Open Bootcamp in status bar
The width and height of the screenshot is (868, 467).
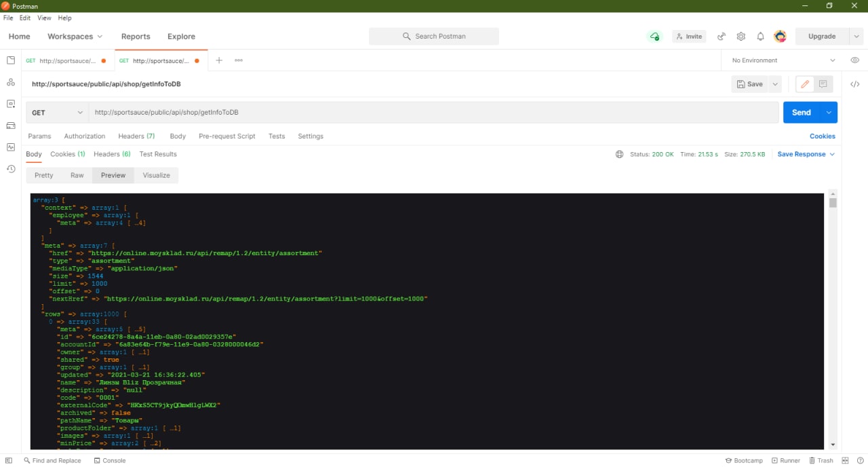point(744,460)
